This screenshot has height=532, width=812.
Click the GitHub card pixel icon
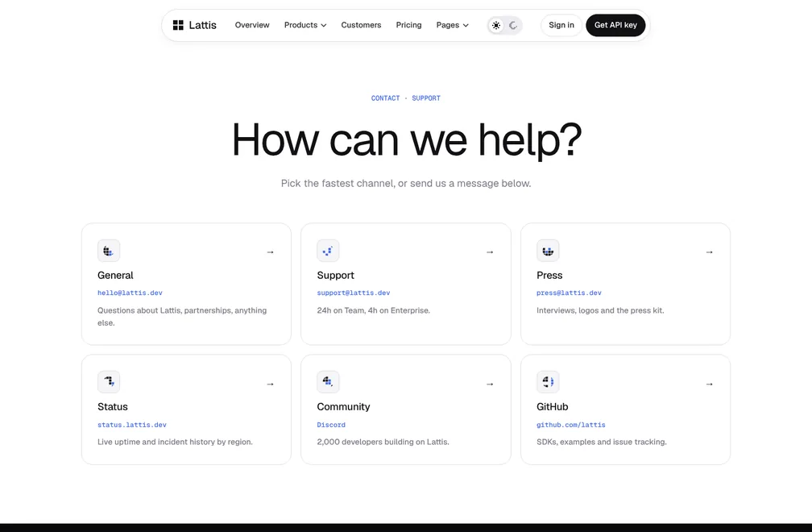548,382
